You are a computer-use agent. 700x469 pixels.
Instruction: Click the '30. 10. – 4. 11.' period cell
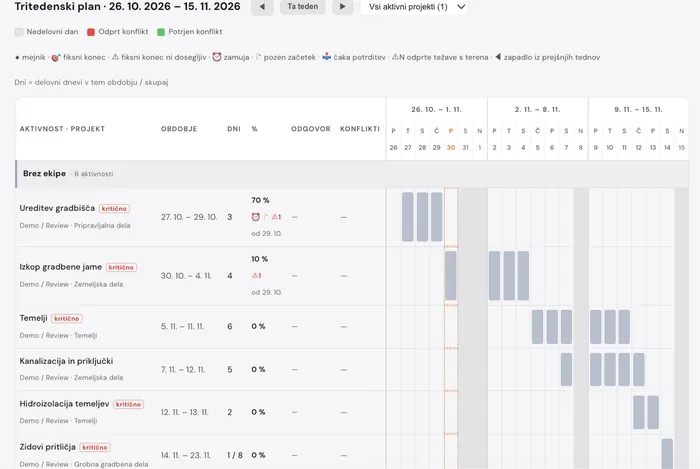[186, 276]
